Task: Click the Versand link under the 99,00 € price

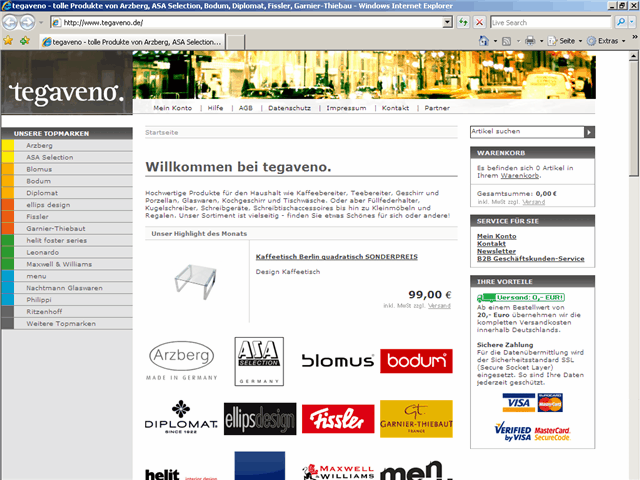Action: [439, 306]
